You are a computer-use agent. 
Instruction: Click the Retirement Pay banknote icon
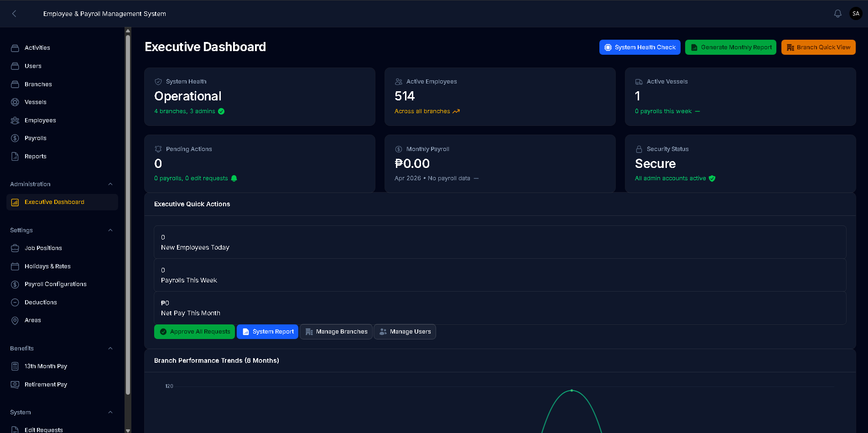pos(15,385)
